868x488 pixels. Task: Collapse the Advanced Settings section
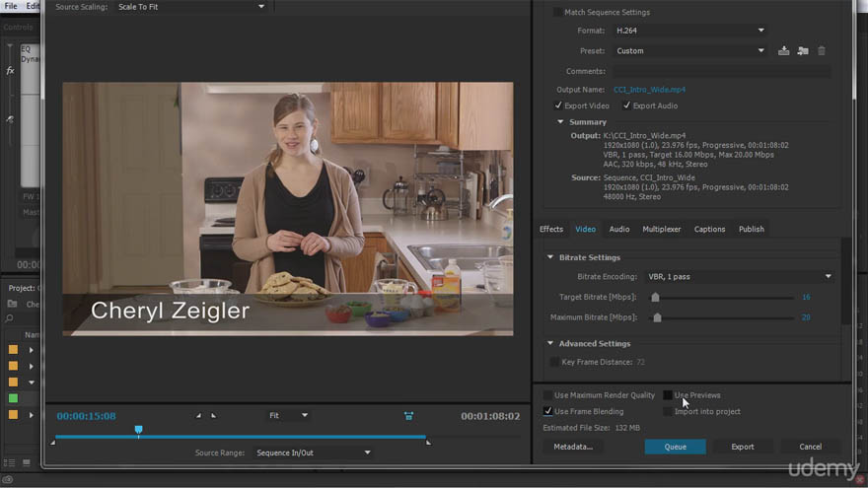pos(550,344)
